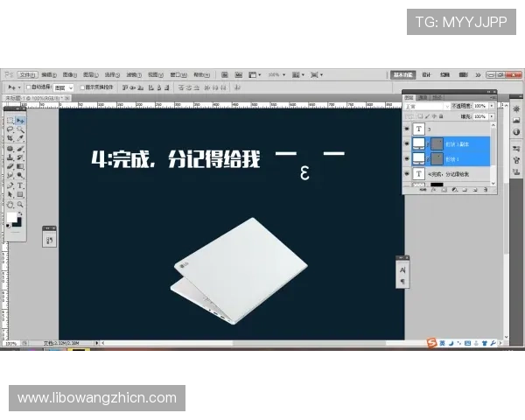Open the layer blend mode dropdown

(x=427, y=106)
